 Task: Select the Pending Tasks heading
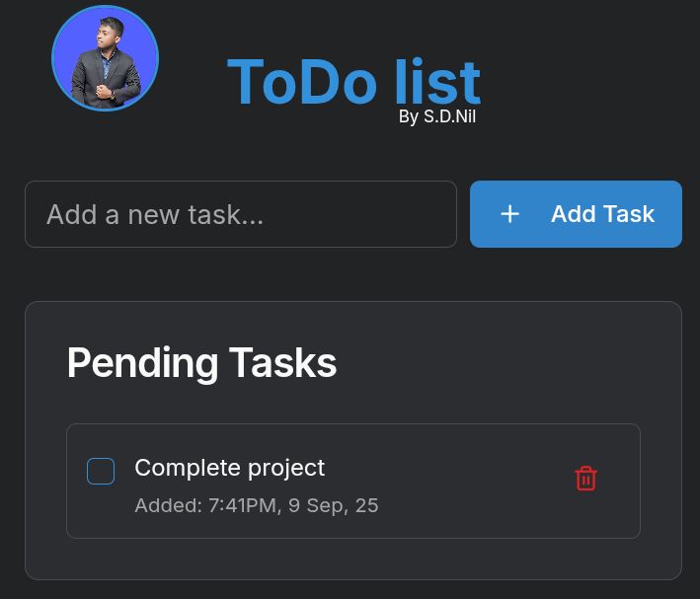click(201, 363)
